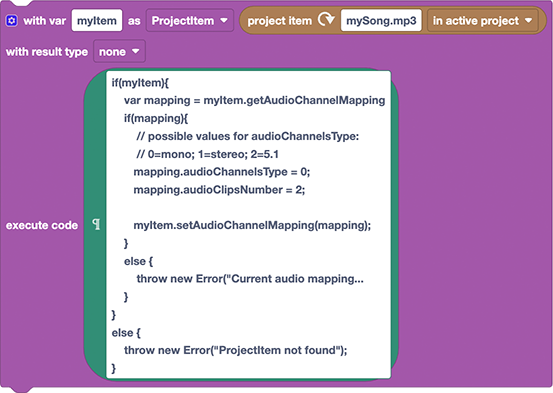Screen dimensions: 553x393
Task: Open the "in active project" dropdown
Action: 482,21
